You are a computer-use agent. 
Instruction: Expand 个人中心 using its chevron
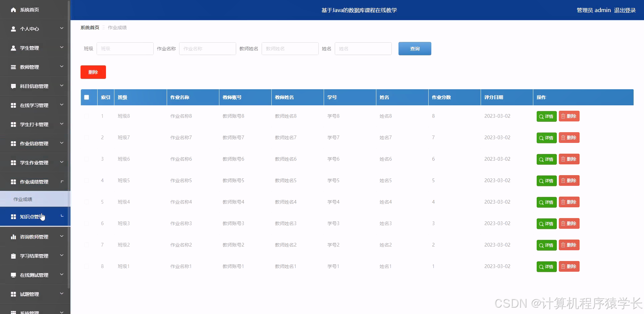[x=62, y=29]
